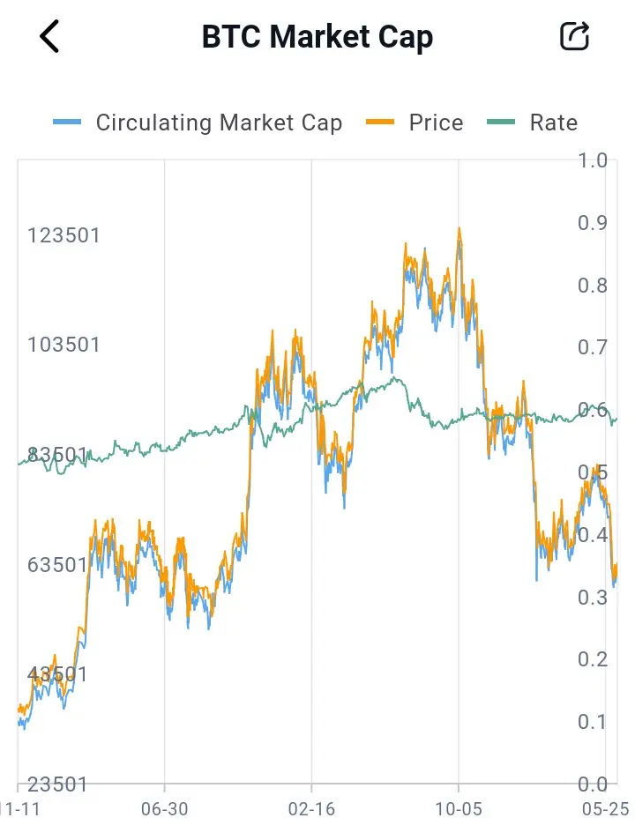
Task: Click the 63501 price axis label
Action: click(x=57, y=565)
